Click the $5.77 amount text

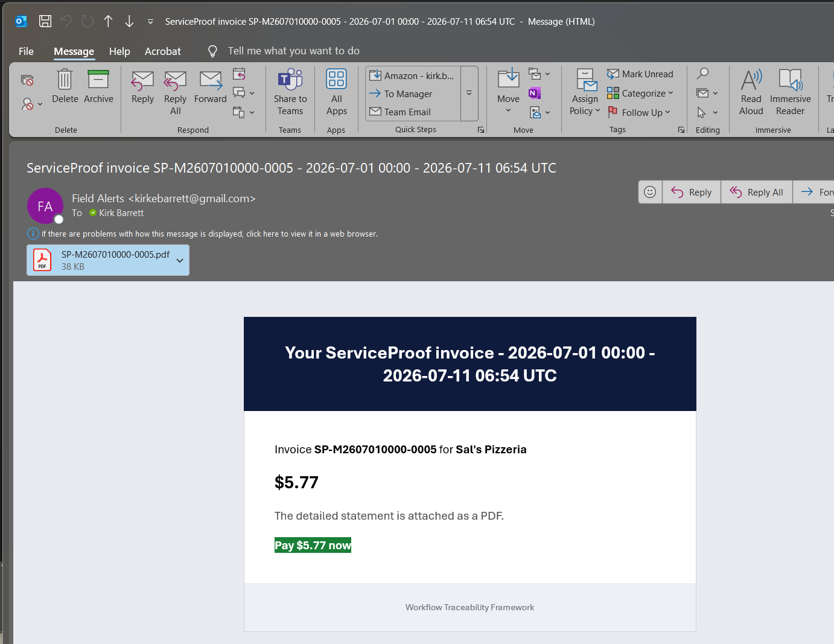coord(296,482)
